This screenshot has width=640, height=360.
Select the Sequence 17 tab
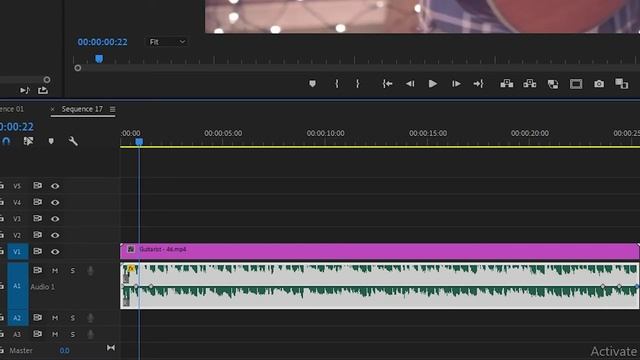click(82, 109)
